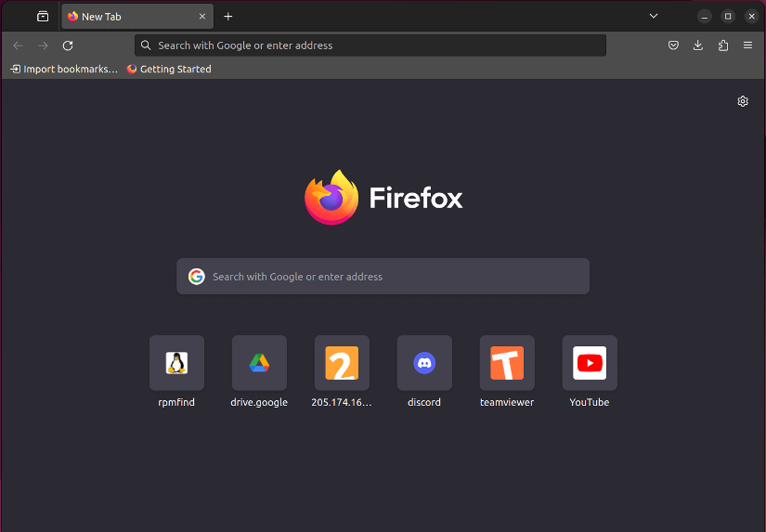This screenshot has height=532, width=766.
Task: Close the Firefox window
Action: 752,17
